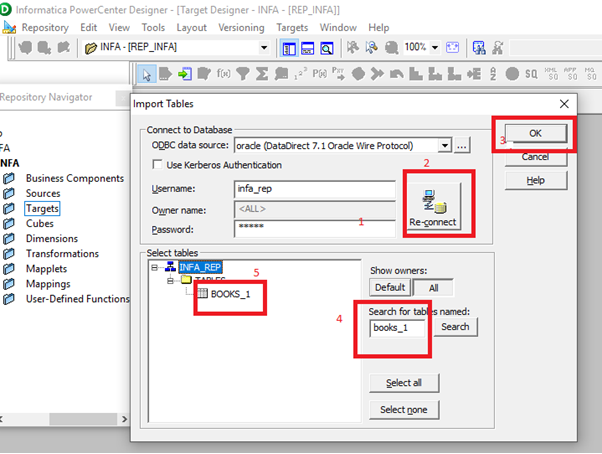
Task: Open the Tools menu
Action: [x=153, y=28]
